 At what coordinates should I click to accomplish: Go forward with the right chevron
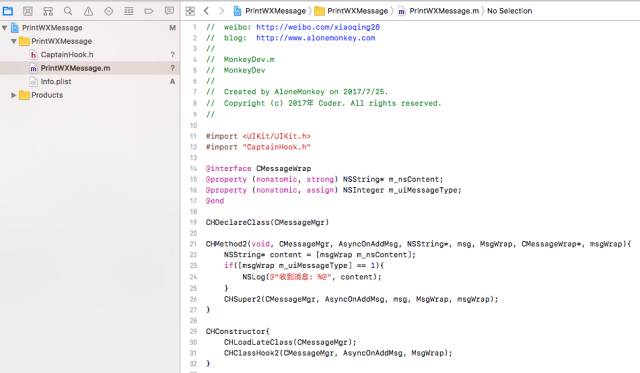point(221,11)
